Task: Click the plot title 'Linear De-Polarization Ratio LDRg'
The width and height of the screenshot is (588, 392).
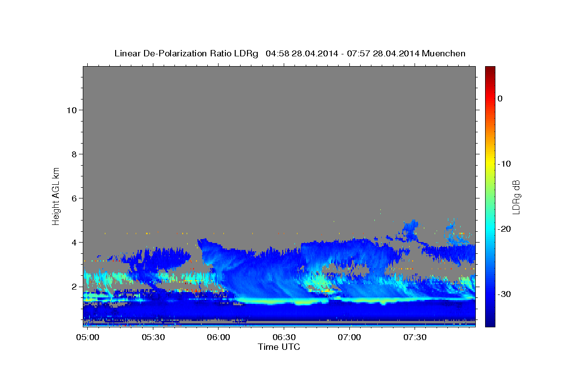Action: 186,53
